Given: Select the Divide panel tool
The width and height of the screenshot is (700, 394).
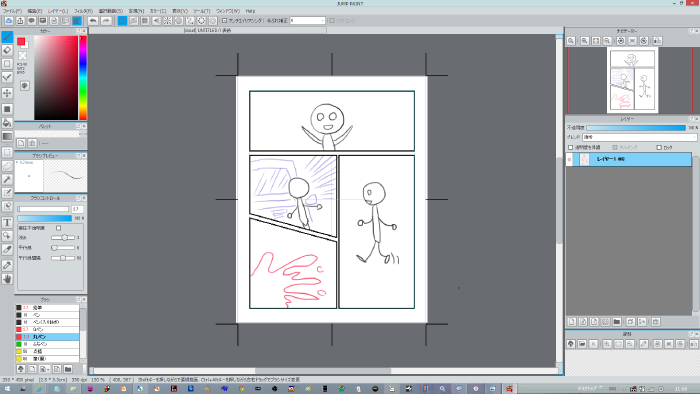Looking at the screenshot, I should (x=7, y=249).
